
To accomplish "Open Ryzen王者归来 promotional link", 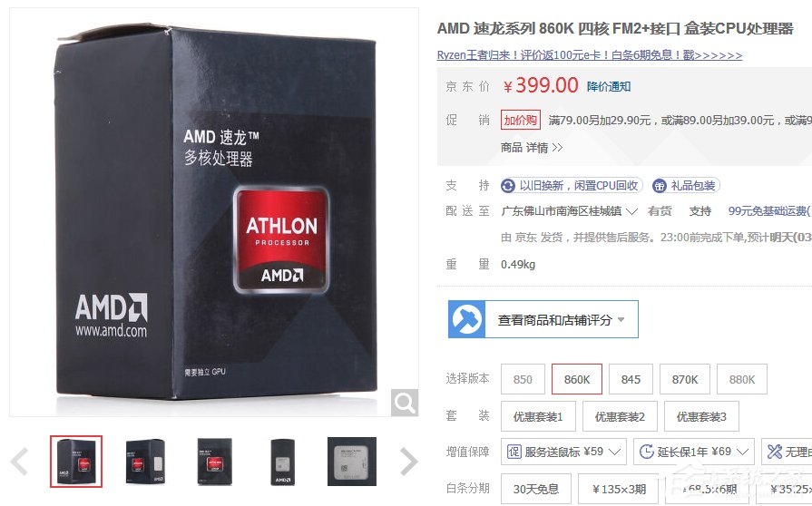I will [590, 55].
